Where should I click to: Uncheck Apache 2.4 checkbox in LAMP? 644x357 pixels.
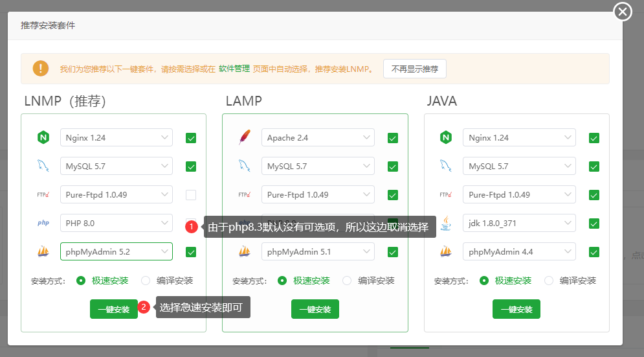[393, 138]
